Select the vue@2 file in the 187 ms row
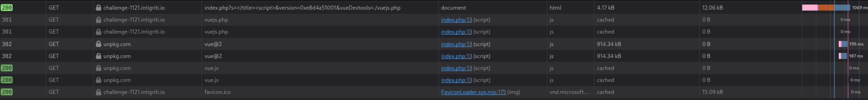Screen dimensions: 868x100 pyautogui.click(x=213, y=56)
